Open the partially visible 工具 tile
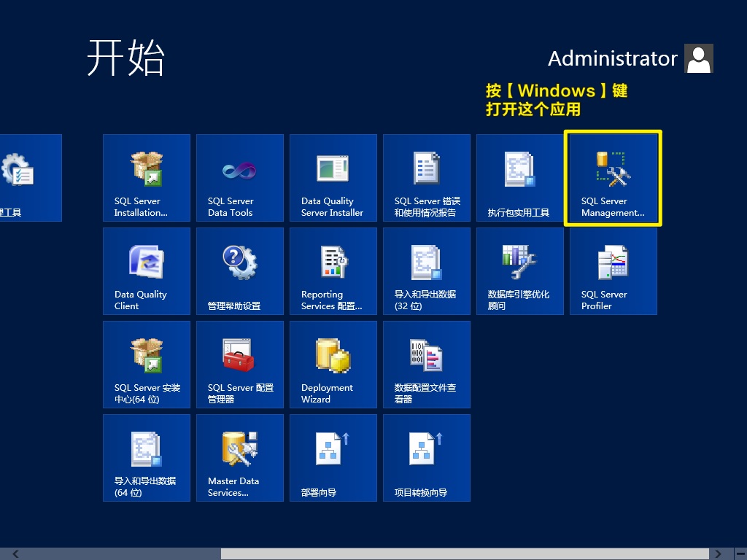 31,178
